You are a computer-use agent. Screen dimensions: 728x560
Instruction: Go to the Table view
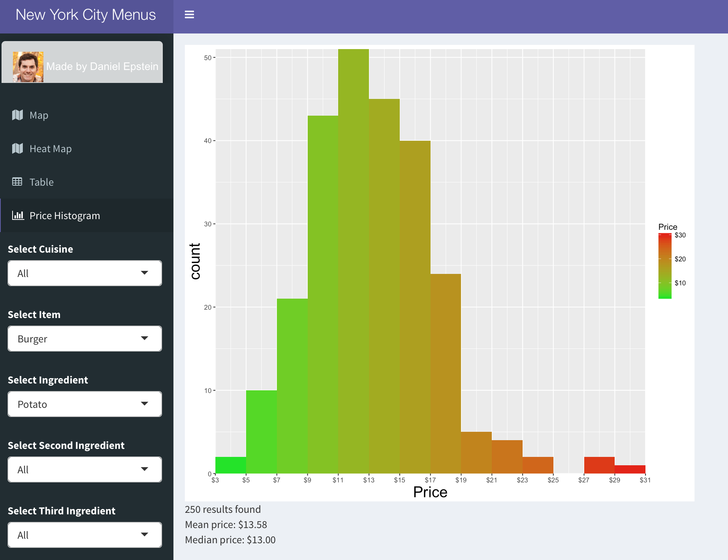point(41,182)
